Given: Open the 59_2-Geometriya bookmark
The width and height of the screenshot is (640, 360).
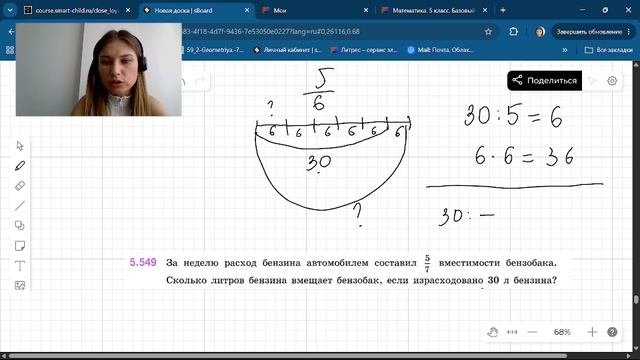Looking at the screenshot, I should point(213,50).
